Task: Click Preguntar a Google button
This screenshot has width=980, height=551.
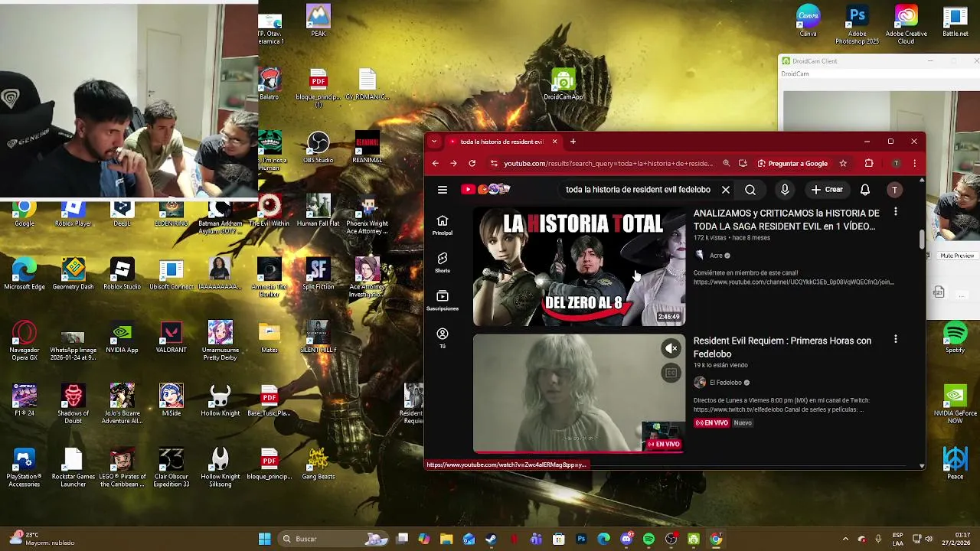Action: click(792, 163)
